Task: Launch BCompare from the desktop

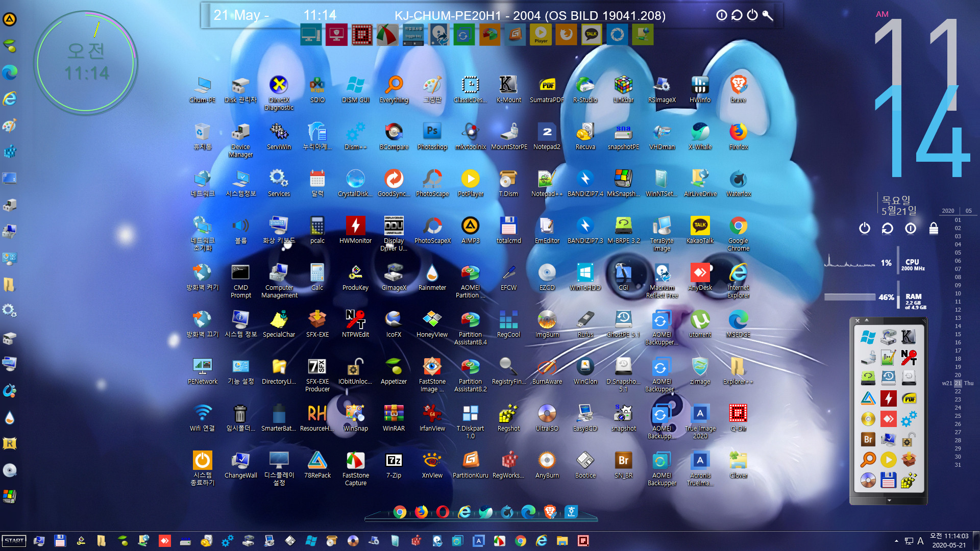Action: [x=394, y=137]
